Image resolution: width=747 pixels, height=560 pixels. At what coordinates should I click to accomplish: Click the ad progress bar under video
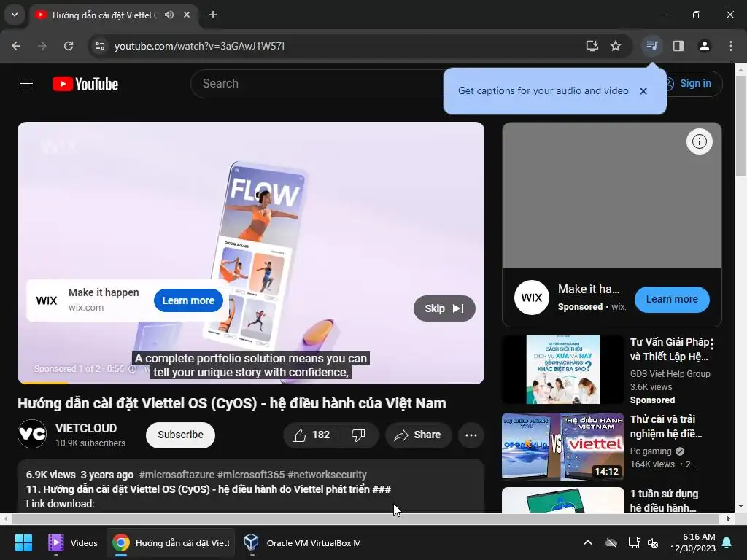point(251,383)
